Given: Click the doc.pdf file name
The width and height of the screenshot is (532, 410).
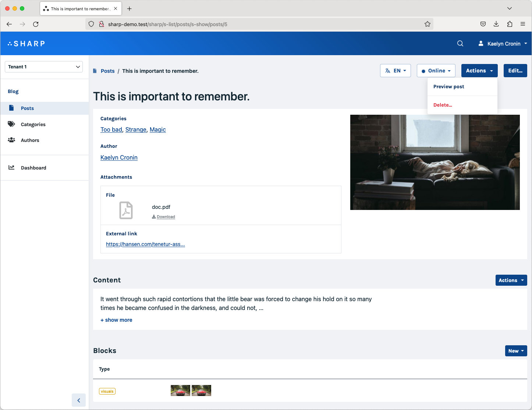Looking at the screenshot, I should pyautogui.click(x=161, y=207).
